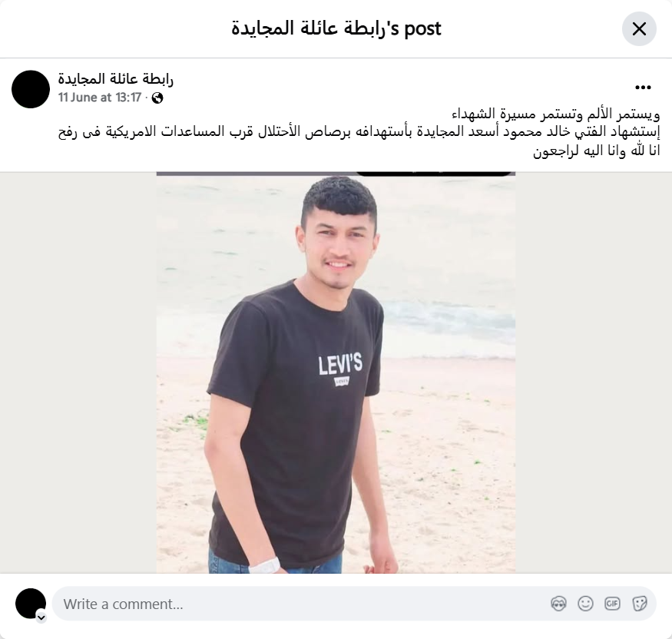
Task: Expand the commenter identity switcher arrow
Action: point(41,617)
